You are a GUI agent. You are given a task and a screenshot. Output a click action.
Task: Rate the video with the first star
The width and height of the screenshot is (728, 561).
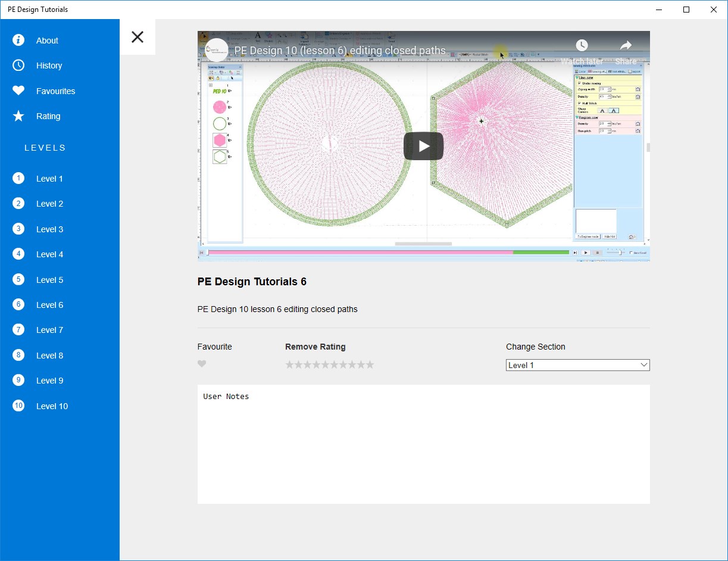pos(290,364)
